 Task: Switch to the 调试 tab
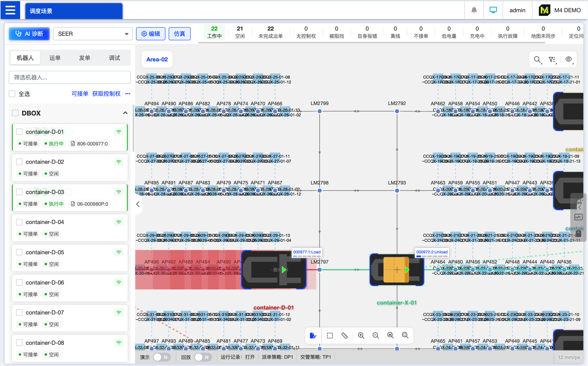coord(114,58)
